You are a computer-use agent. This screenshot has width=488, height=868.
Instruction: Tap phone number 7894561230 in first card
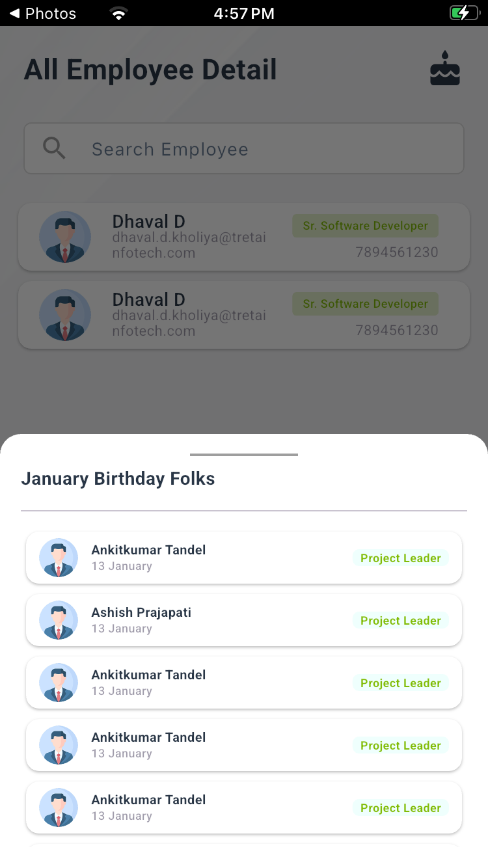[x=397, y=252]
